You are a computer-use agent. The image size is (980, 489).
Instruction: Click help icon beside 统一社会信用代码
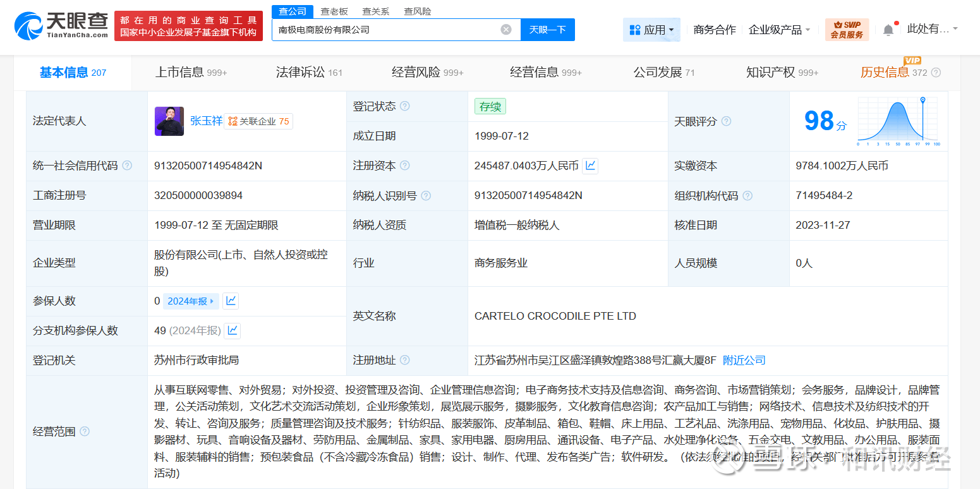coord(127,166)
